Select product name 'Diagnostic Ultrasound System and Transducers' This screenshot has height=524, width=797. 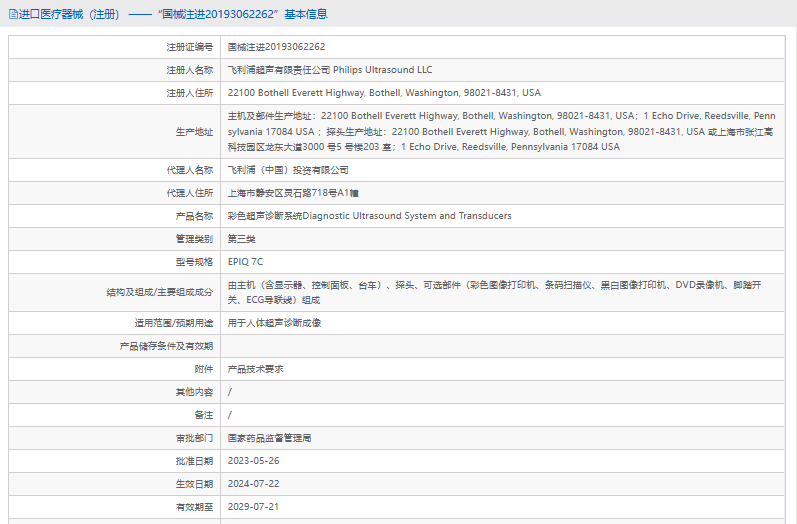[x=407, y=215]
